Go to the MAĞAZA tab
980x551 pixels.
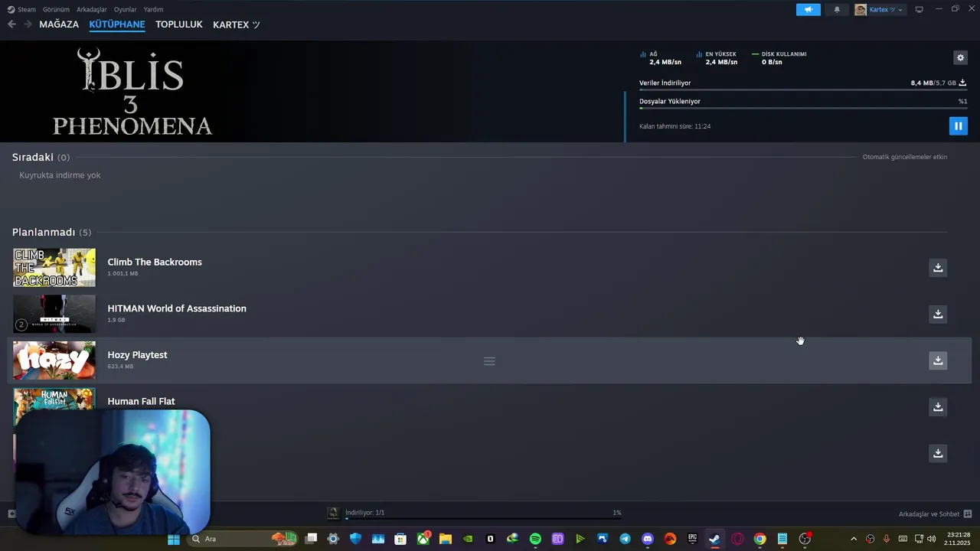[x=59, y=24]
